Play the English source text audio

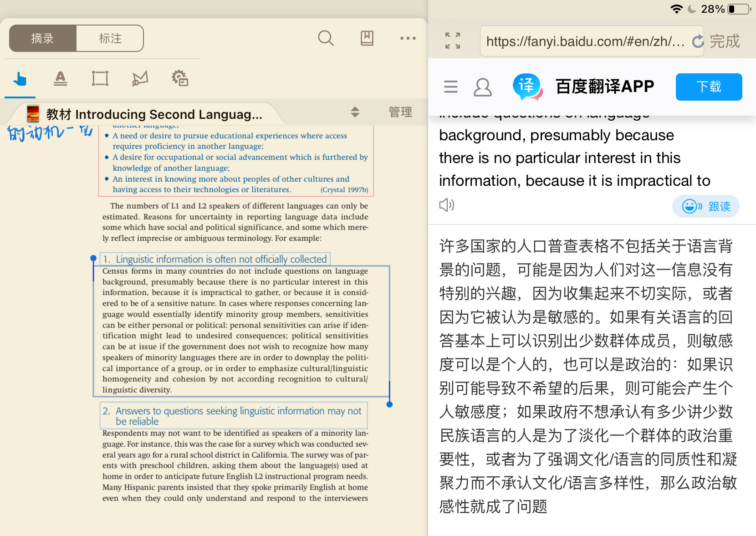[447, 205]
